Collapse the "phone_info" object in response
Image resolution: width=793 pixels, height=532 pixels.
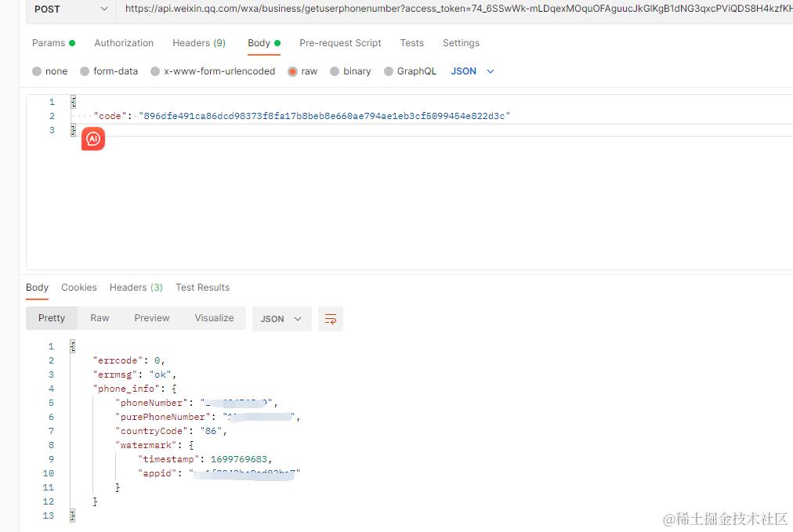click(174, 389)
